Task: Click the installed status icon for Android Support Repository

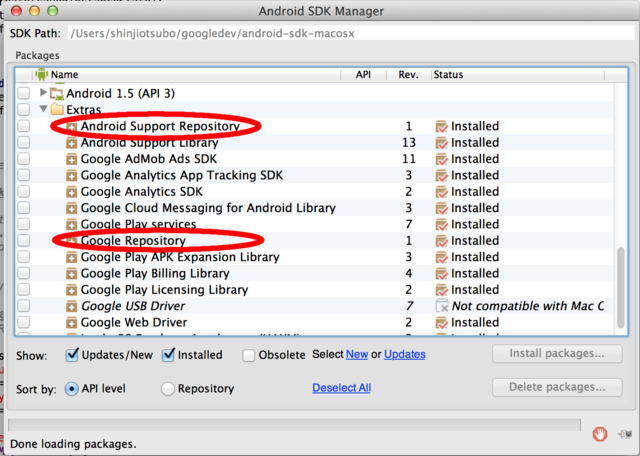Action: tap(442, 127)
